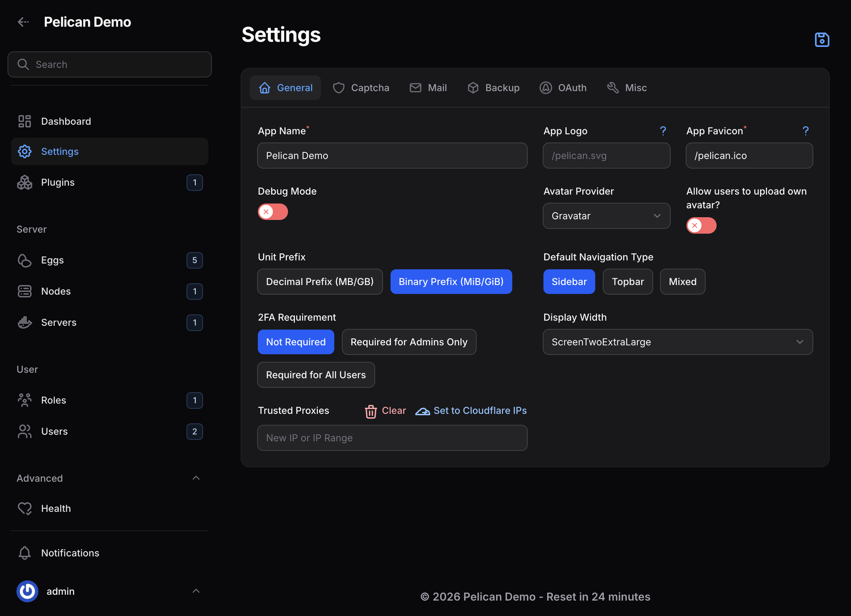Screen dimensions: 851x616
Task: Click the Health heart icon
Action: (24, 509)
